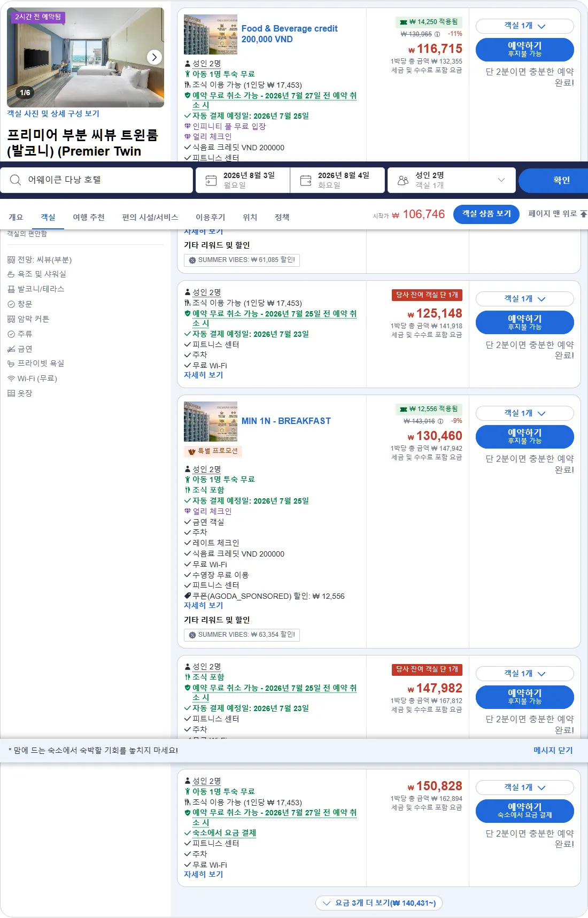Click the MIN 1N - BREAKFAST title
Viewport: 588px width, 918px height.
tap(286, 421)
